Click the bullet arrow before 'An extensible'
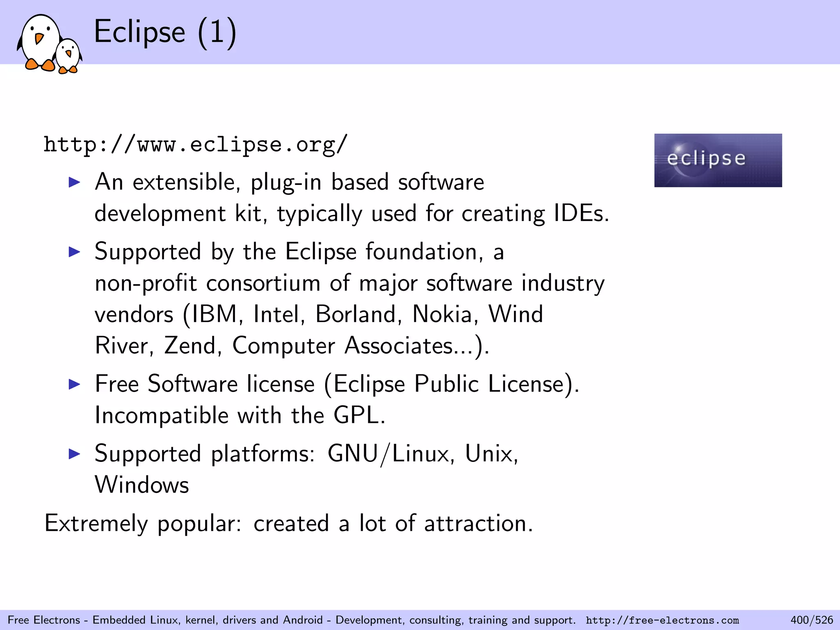This screenshot has height=630, width=840. (74, 182)
